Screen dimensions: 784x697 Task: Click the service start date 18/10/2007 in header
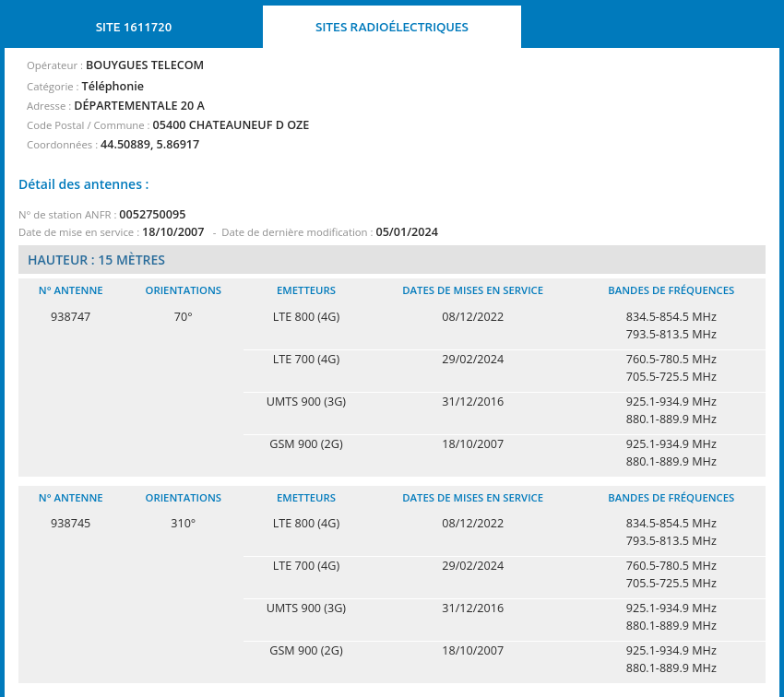coord(173,232)
